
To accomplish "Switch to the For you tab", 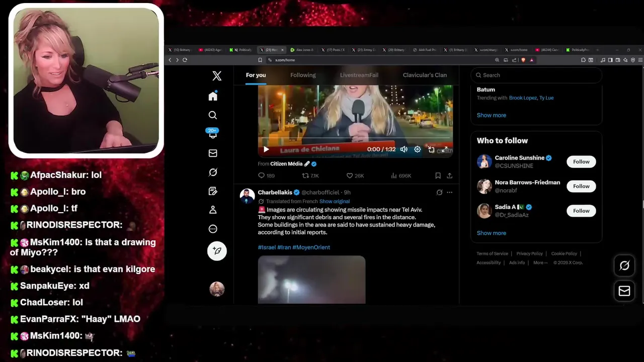I will coord(256,75).
